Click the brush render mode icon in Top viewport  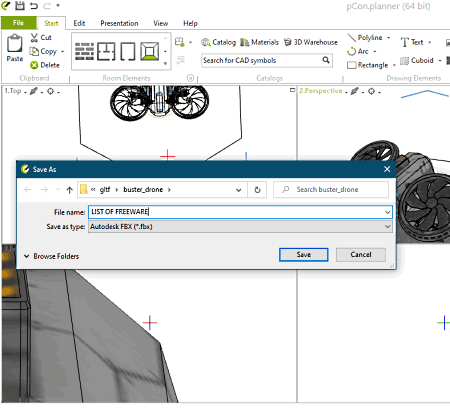(34, 91)
